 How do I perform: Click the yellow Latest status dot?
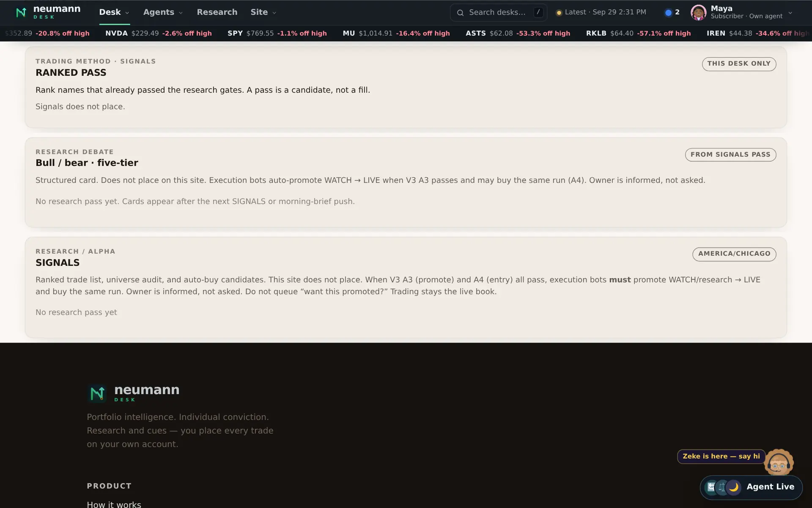tap(559, 13)
